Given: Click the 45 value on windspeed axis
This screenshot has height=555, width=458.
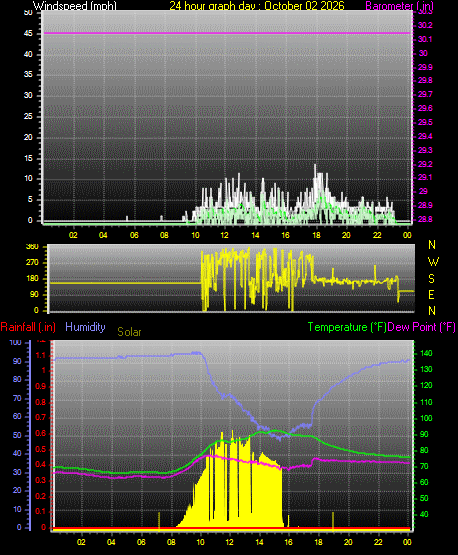Looking at the screenshot, I should tap(28, 33).
